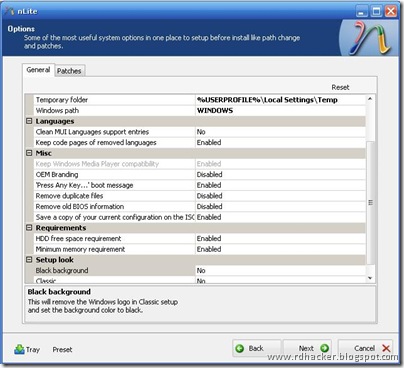Change Black background No value

point(280,270)
